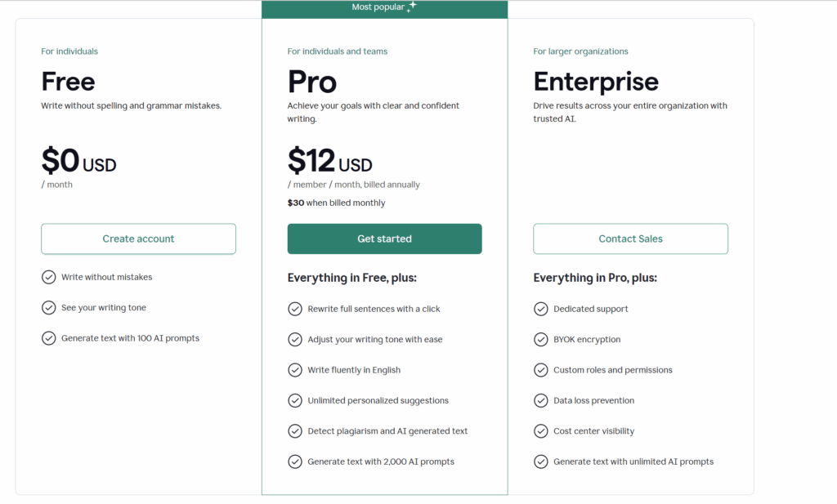Viewport: 837px width, 504px height.
Task: Click sparkle icon next to Most popular
Action: point(412,6)
